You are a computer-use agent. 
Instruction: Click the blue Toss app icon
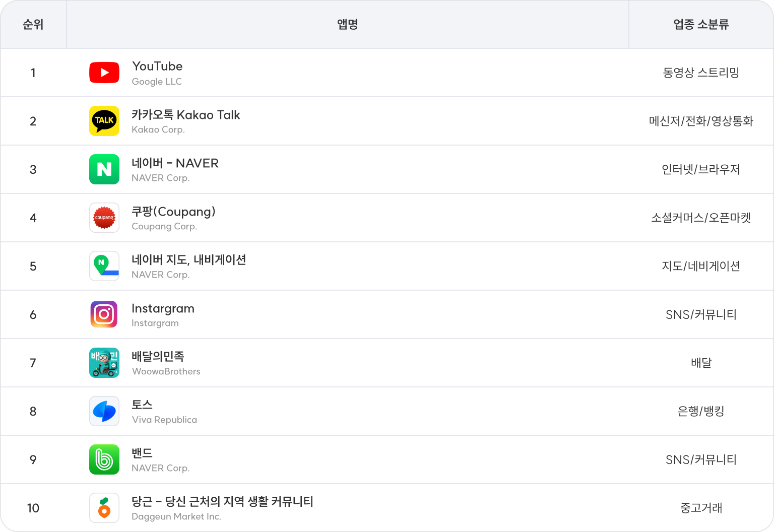pos(104,411)
